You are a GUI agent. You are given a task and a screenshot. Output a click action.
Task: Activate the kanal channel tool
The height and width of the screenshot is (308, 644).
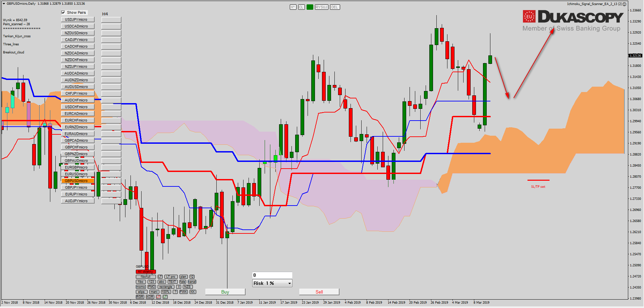(192, 282)
